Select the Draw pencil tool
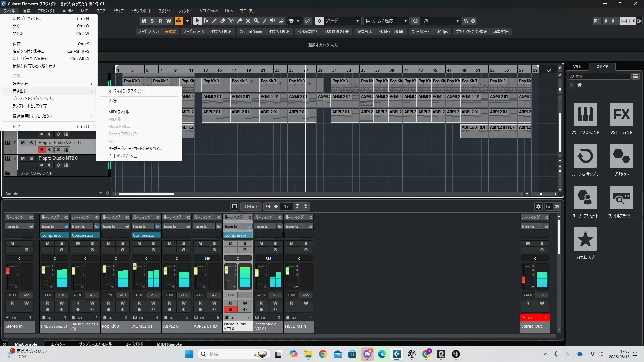 pos(214,21)
